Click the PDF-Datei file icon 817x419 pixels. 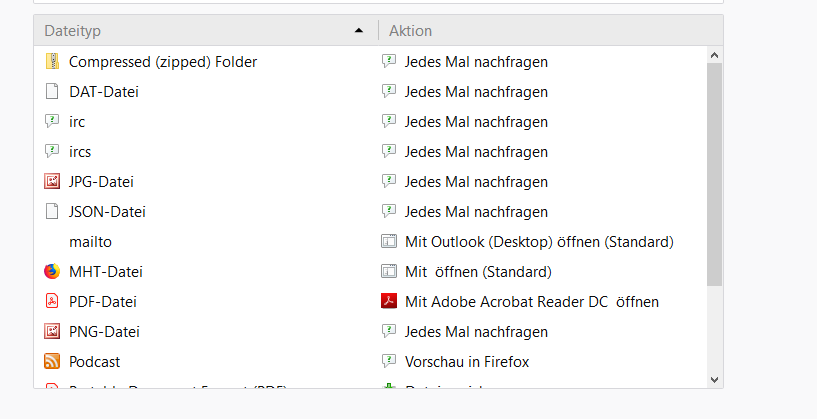pyautogui.click(x=53, y=302)
